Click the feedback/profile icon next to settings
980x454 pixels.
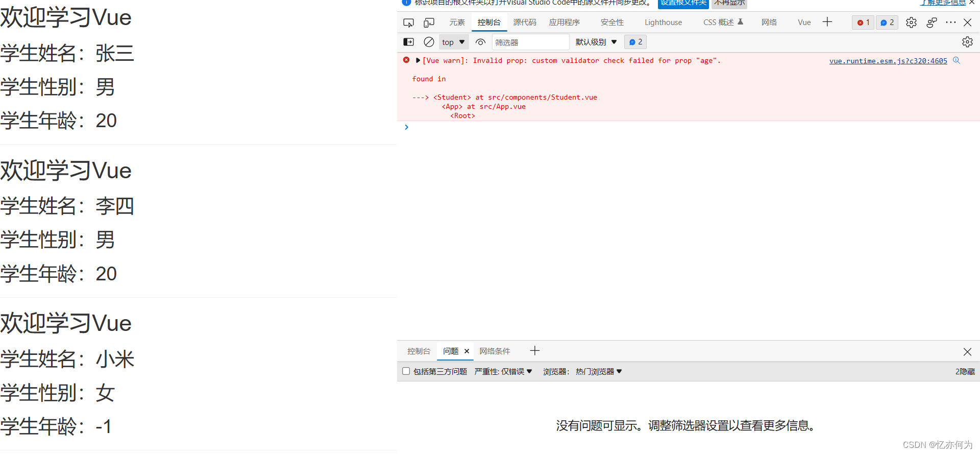click(932, 22)
